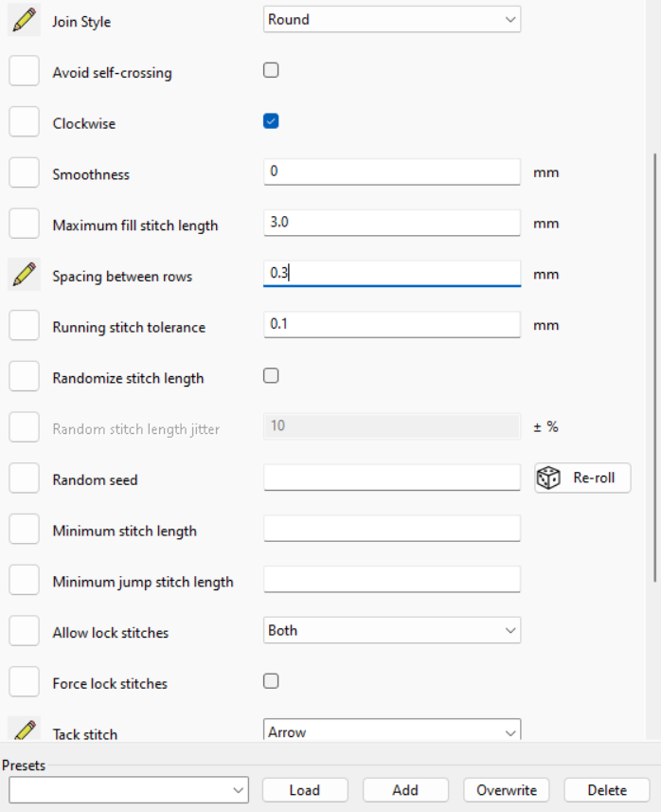Uncheck the Clockwise checkbox
Image resolution: width=661 pixels, height=812 pixels.
coord(271,121)
